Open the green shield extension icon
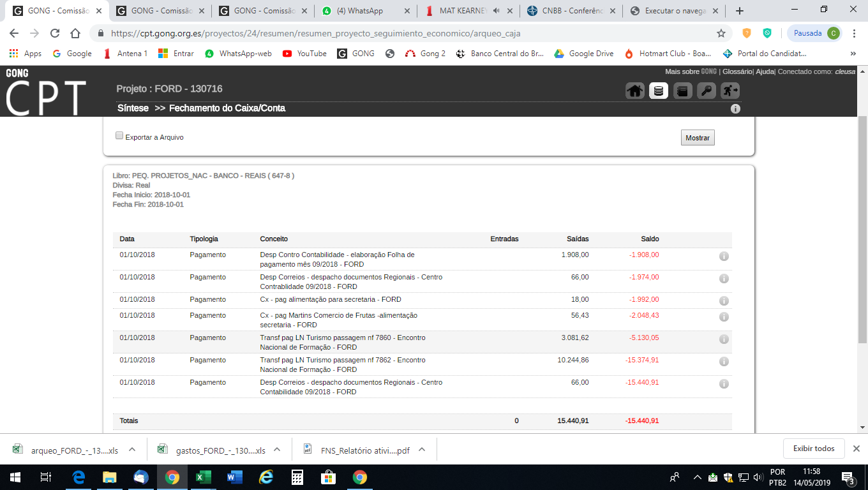This screenshot has height=490, width=868. click(767, 33)
